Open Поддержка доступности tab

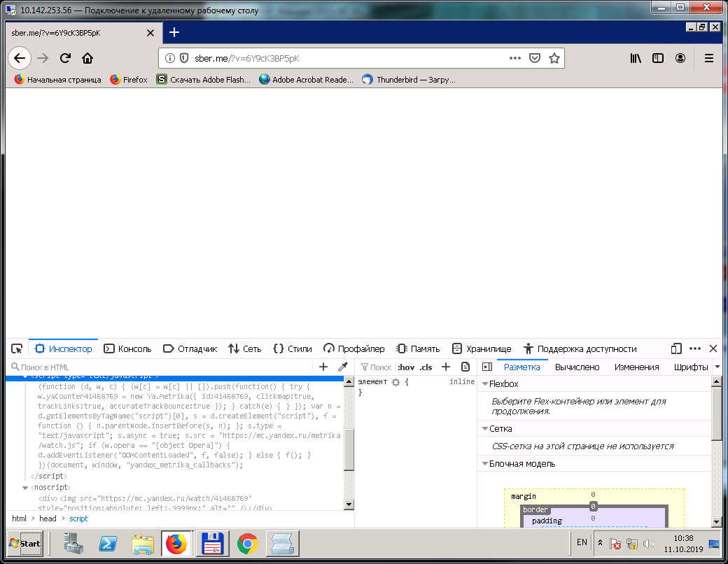580,348
